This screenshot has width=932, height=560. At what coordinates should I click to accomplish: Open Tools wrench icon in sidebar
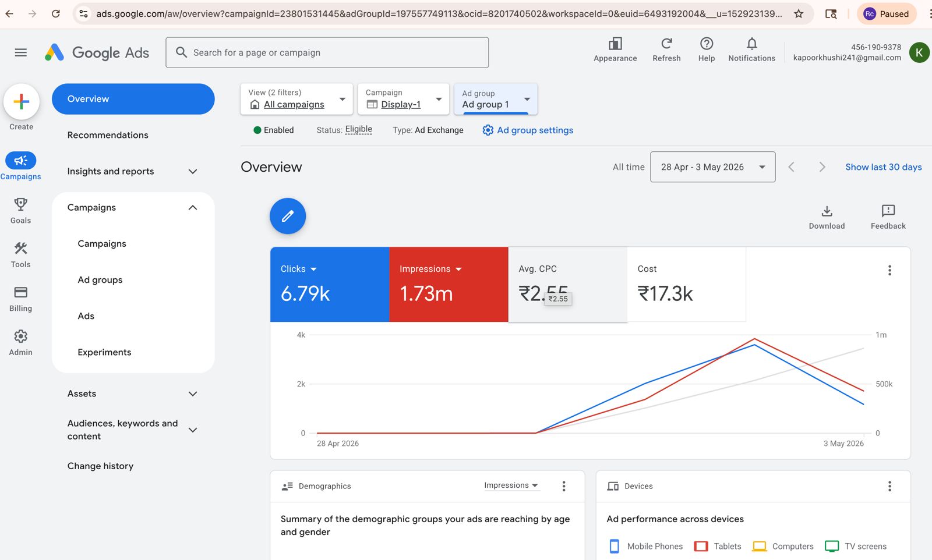21,249
